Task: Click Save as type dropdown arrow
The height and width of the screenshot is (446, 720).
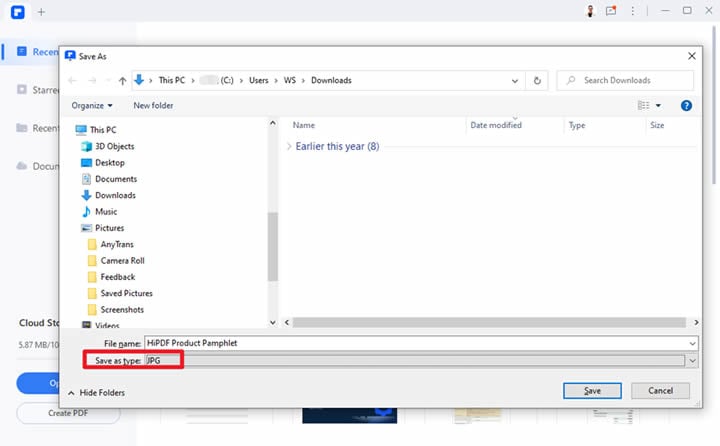Action: [692, 361]
